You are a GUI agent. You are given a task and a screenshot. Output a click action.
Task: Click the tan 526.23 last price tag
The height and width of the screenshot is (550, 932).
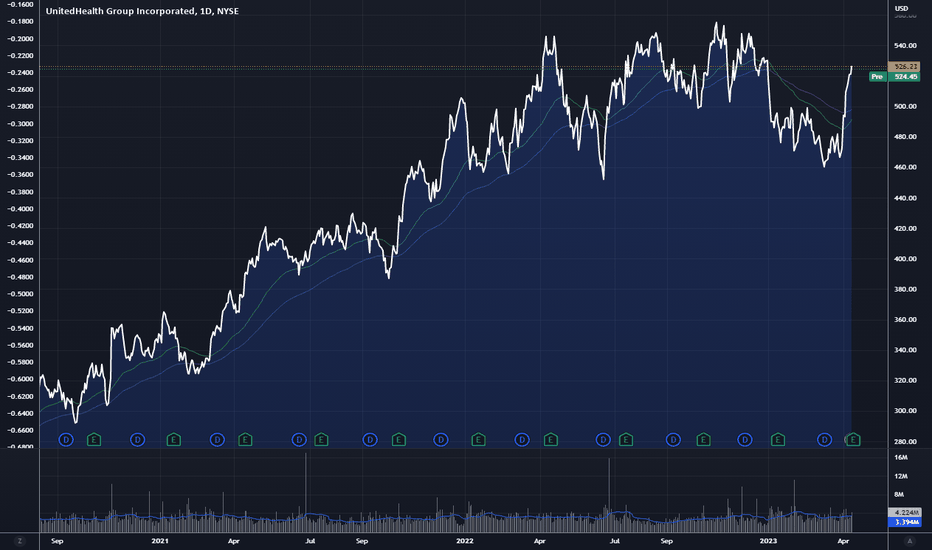click(x=905, y=67)
